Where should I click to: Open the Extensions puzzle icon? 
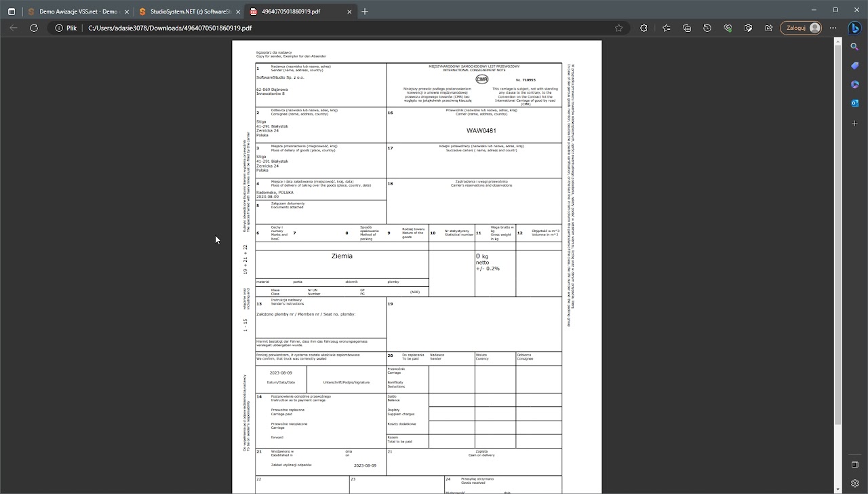point(644,28)
